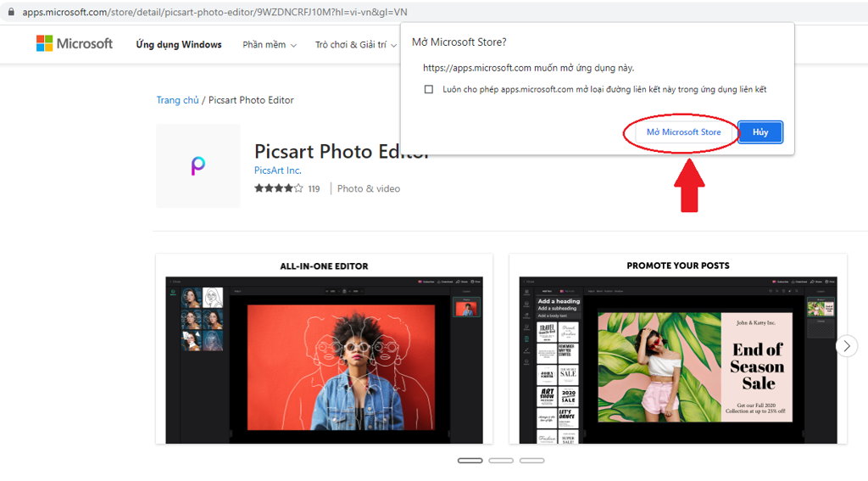The height and width of the screenshot is (481, 868).
Task: Open the Ứng dụng Windows menu item
Action: click(179, 44)
